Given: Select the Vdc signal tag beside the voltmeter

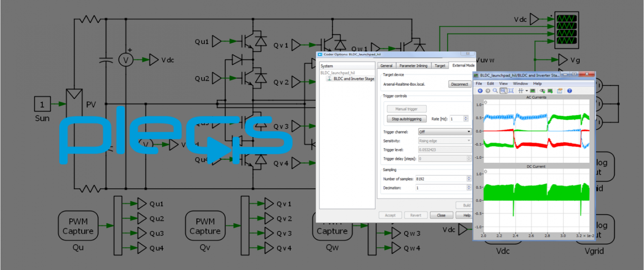Looking at the screenshot, I should click(154, 60).
